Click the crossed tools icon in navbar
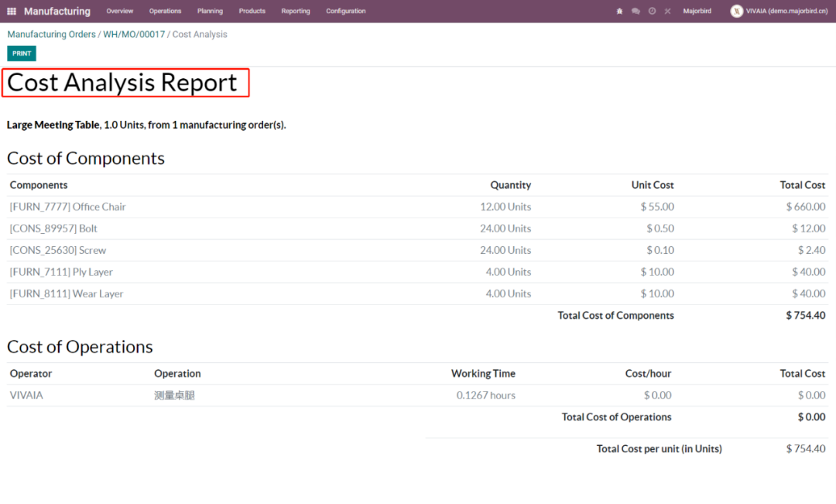The height and width of the screenshot is (504, 836). pyautogui.click(x=667, y=12)
